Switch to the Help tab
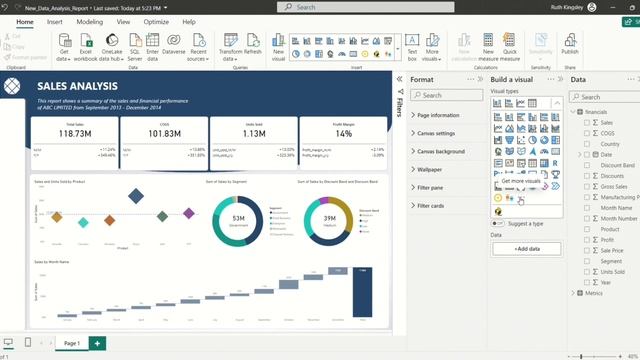Image resolution: width=640 pixels, height=360 pixels. click(189, 22)
